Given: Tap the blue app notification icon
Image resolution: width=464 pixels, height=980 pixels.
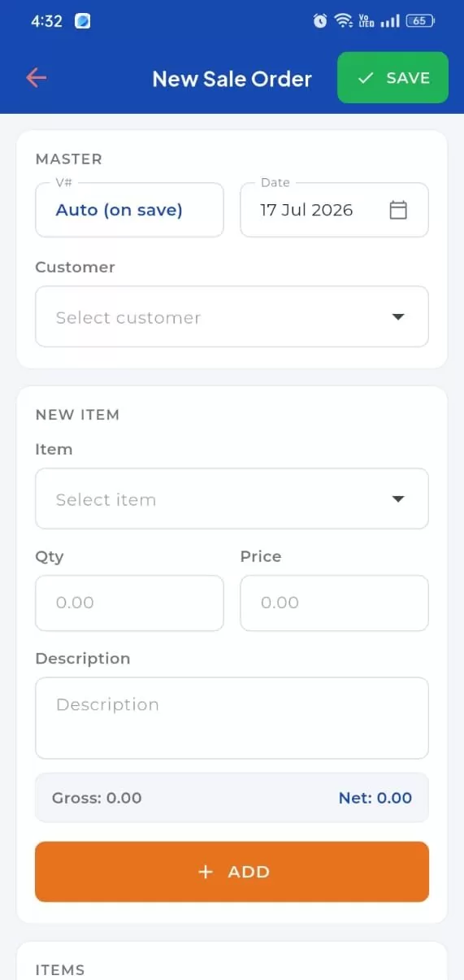Looking at the screenshot, I should (x=82, y=21).
